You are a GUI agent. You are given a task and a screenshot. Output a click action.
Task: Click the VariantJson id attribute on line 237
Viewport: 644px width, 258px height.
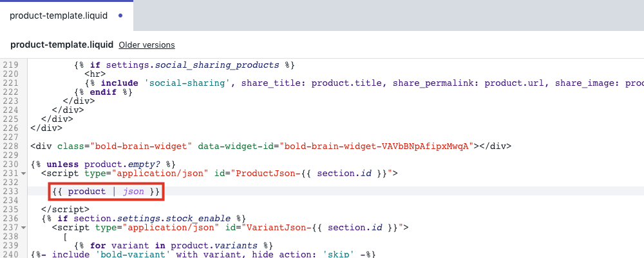click(317, 228)
